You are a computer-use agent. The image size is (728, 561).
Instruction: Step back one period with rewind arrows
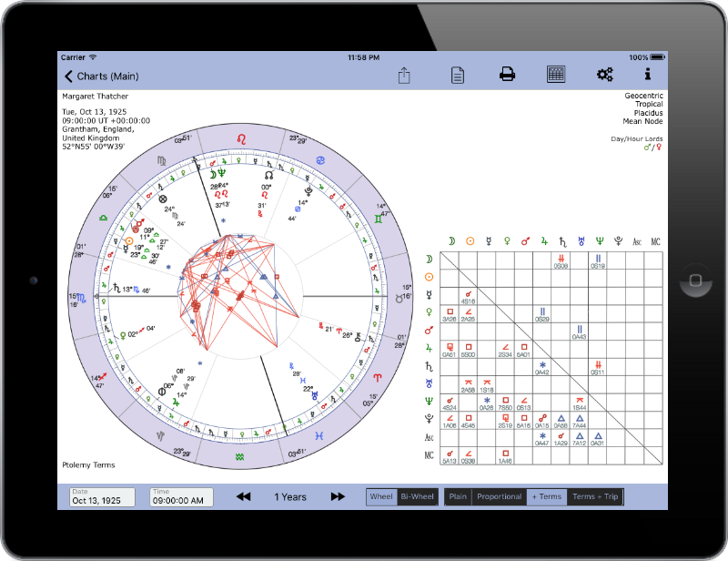tap(243, 496)
